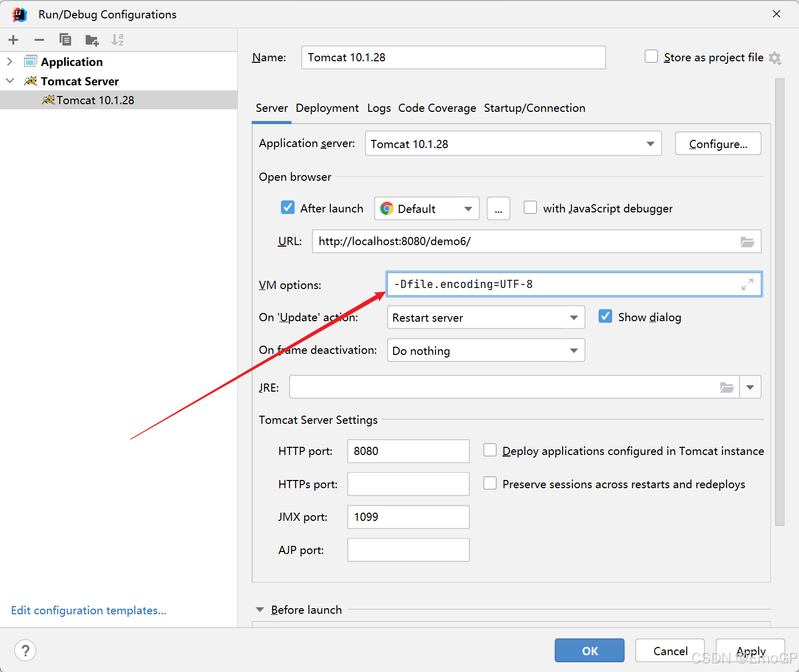Expand the VM options field editor
Viewport: 799px width, 672px height.
[x=747, y=284]
